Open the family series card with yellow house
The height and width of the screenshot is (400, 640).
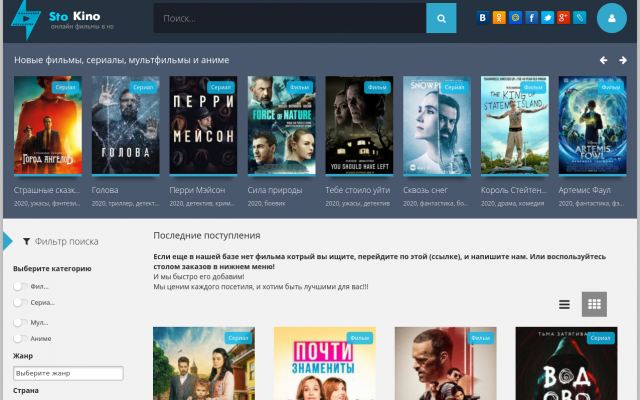(204, 363)
